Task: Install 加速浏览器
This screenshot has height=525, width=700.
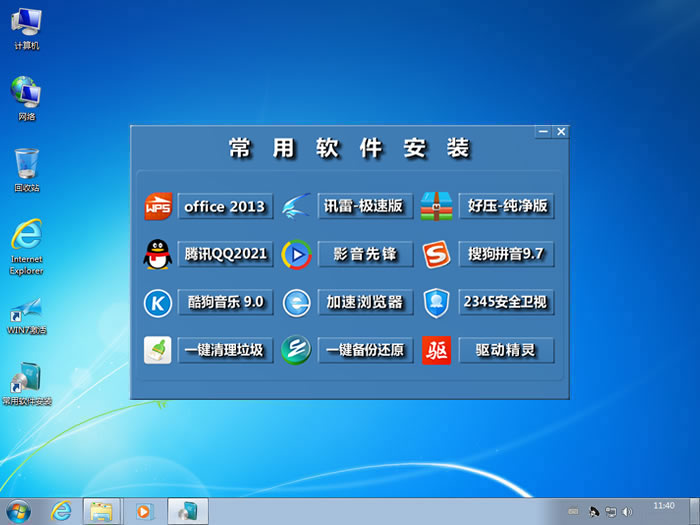Action: (365, 302)
